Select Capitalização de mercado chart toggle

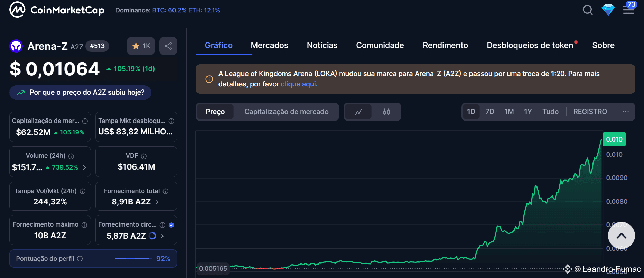click(x=287, y=112)
